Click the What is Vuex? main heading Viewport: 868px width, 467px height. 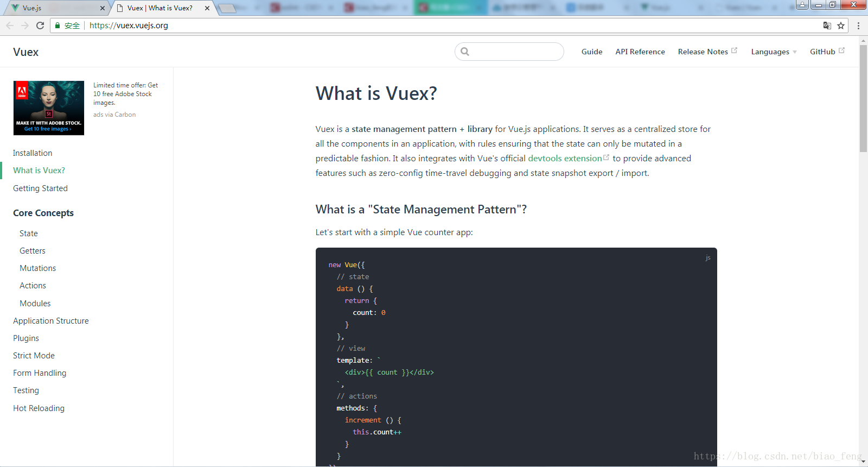(376, 93)
